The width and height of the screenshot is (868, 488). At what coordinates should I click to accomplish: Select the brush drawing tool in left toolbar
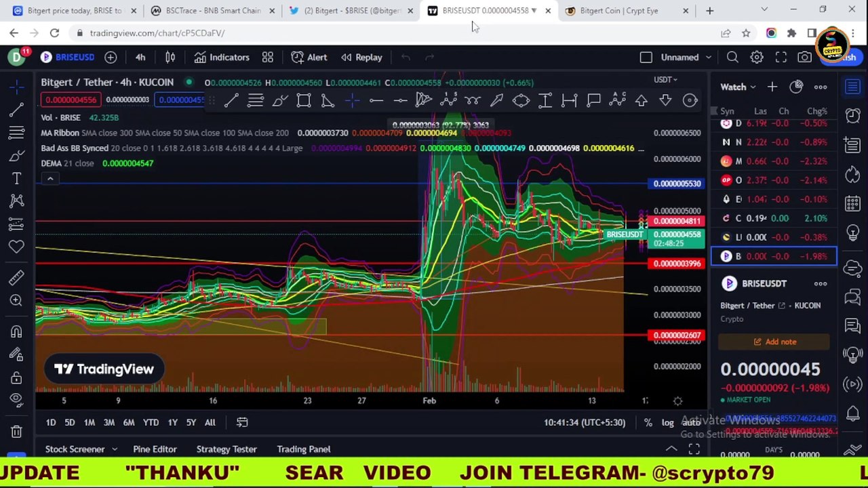17,155
